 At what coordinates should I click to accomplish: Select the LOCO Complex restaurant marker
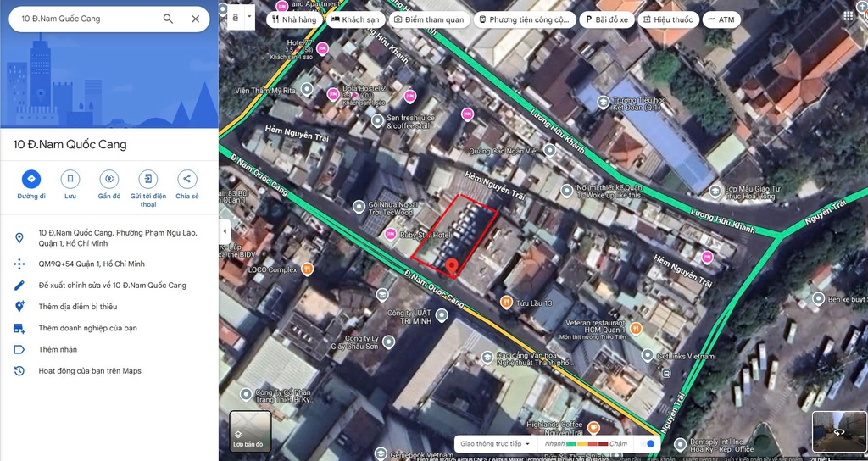click(307, 269)
